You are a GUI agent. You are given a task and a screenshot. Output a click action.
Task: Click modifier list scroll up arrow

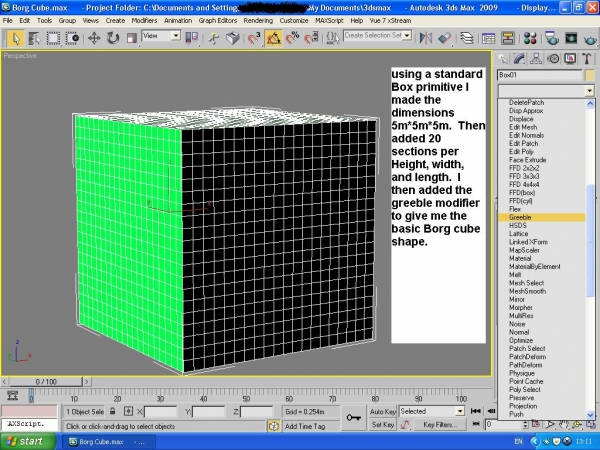pyautogui.click(x=590, y=103)
